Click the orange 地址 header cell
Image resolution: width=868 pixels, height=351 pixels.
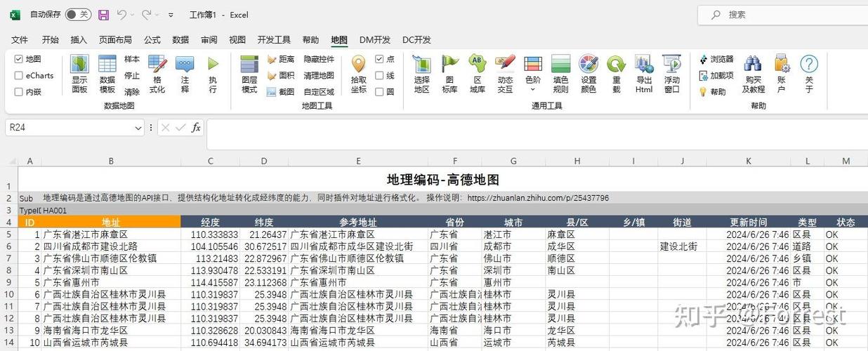pyautogui.click(x=110, y=222)
